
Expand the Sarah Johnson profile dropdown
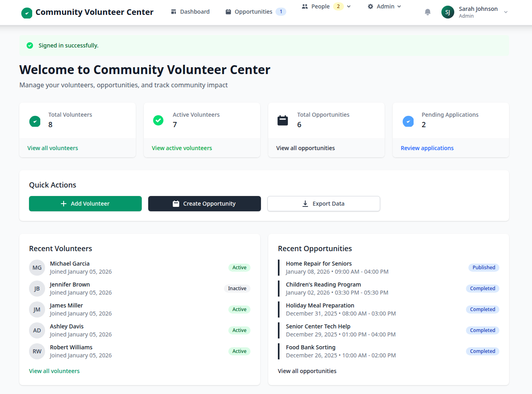[x=506, y=12]
